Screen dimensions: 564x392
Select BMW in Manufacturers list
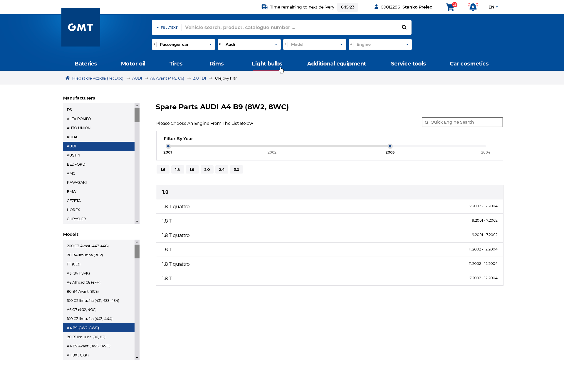[99, 192]
